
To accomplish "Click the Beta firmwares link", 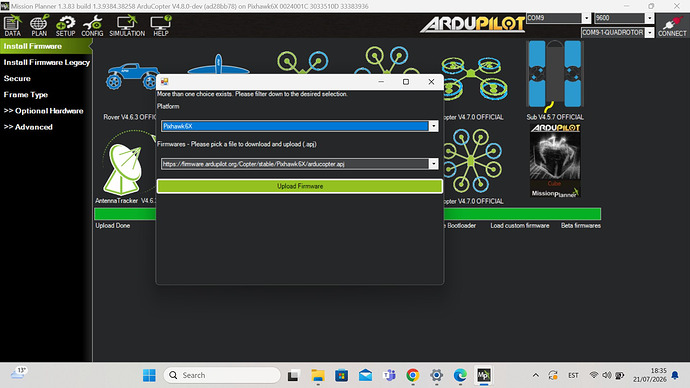I will 580,226.
